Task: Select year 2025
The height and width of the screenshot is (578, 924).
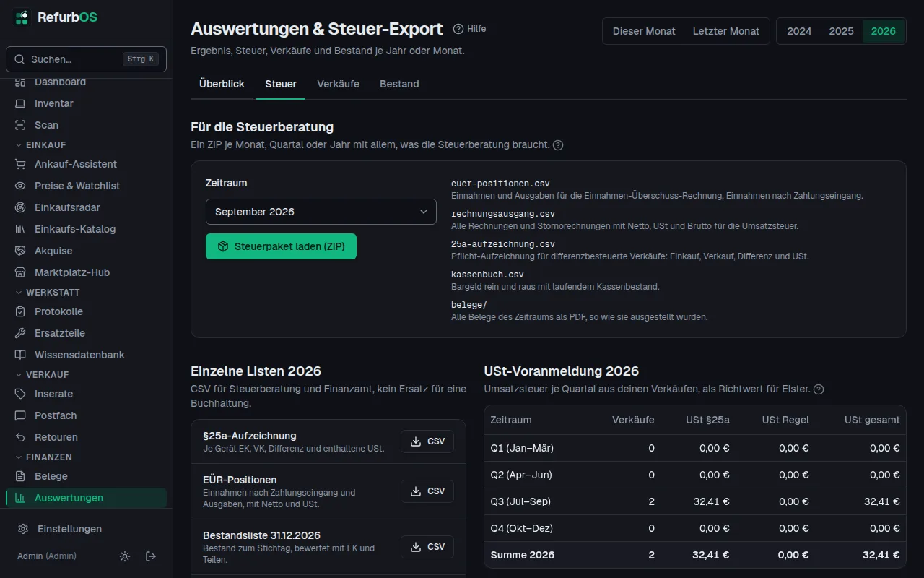Action: coord(841,31)
